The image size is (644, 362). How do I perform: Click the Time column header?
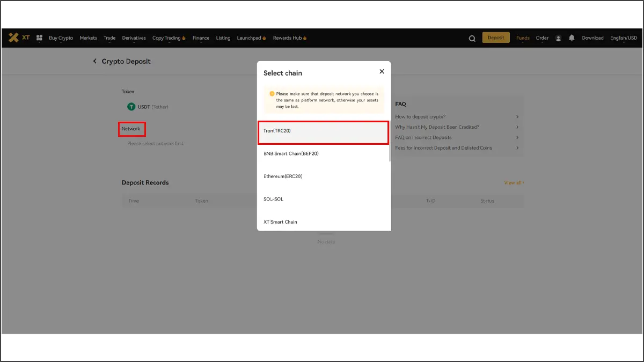click(x=134, y=201)
